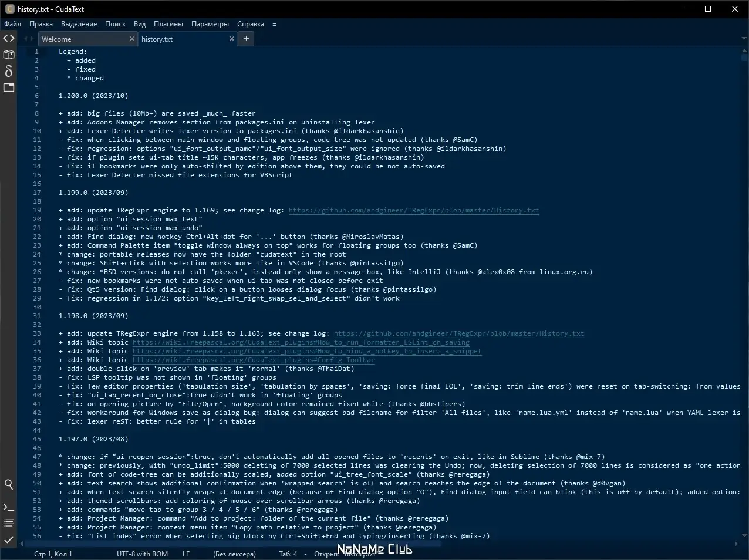Screen dimensions: 749x560
Task: Open the Output list panel icon
Action: (x=9, y=522)
